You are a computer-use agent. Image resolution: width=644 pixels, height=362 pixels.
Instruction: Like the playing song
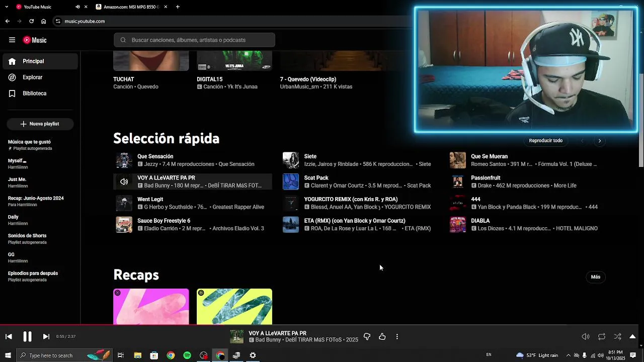point(382,336)
